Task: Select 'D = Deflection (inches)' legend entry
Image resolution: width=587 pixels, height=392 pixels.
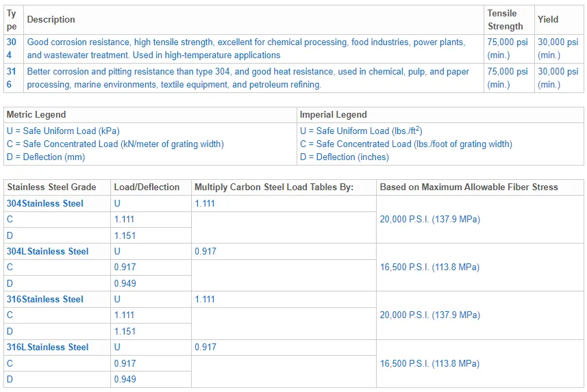Action: [344, 157]
